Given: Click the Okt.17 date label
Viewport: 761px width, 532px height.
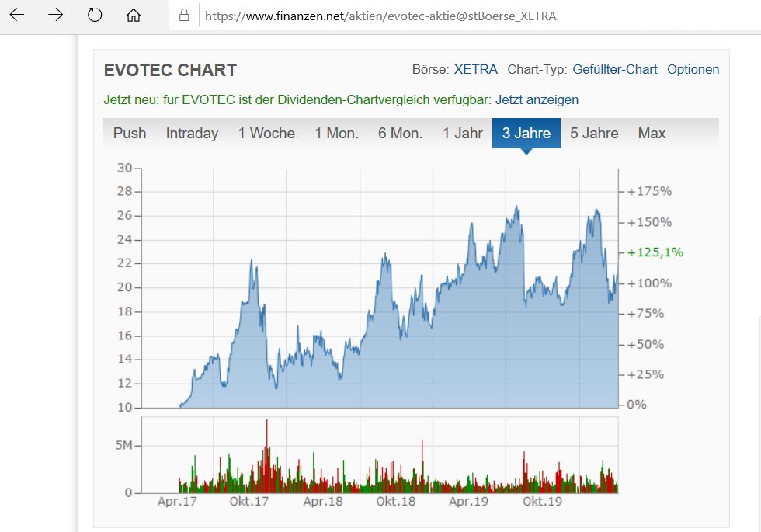Looking at the screenshot, I should 249,502.
